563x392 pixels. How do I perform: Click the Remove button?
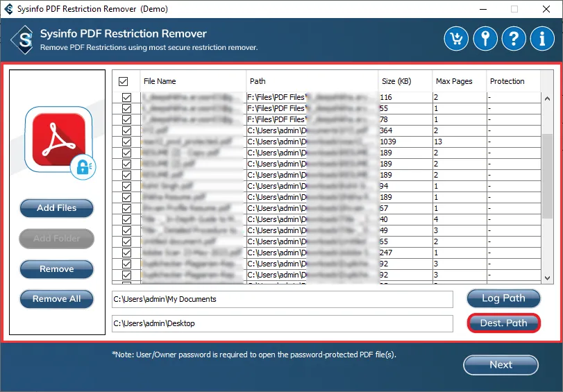[57, 269]
